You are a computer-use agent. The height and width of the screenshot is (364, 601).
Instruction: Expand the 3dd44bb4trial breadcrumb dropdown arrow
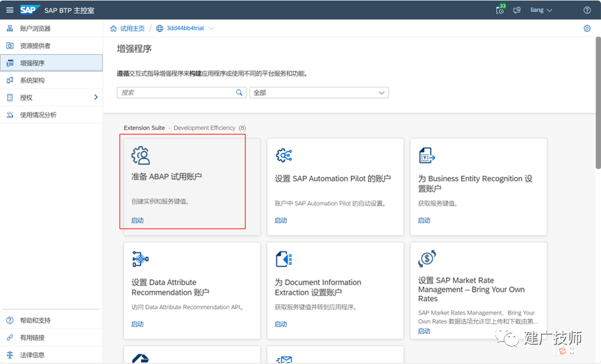tap(212, 28)
